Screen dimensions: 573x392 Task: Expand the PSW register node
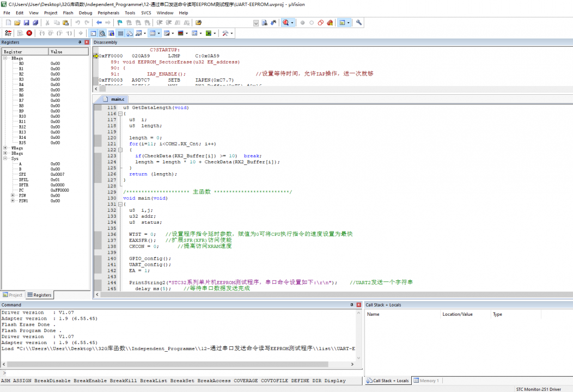tap(13, 195)
